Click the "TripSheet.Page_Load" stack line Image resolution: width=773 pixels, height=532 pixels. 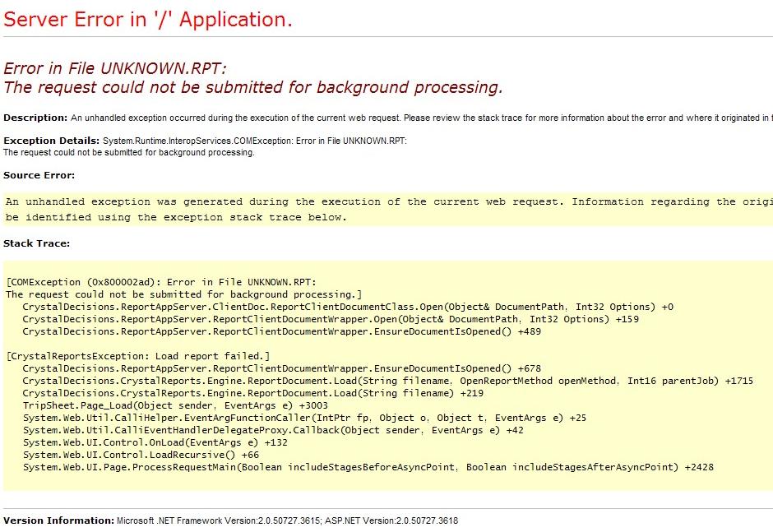pos(175,405)
